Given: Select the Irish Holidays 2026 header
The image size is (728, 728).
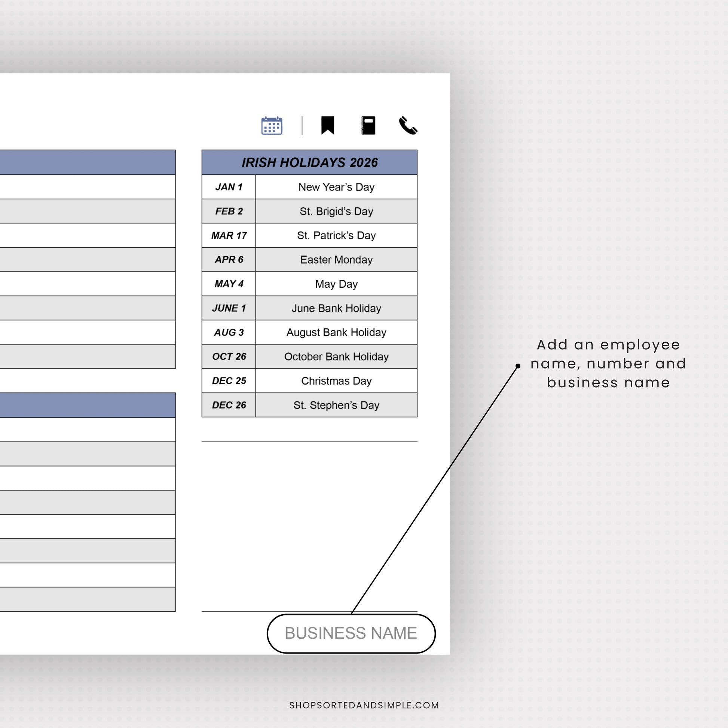Looking at the screenshot, I should pyautogui.click(x=309, y=162).
